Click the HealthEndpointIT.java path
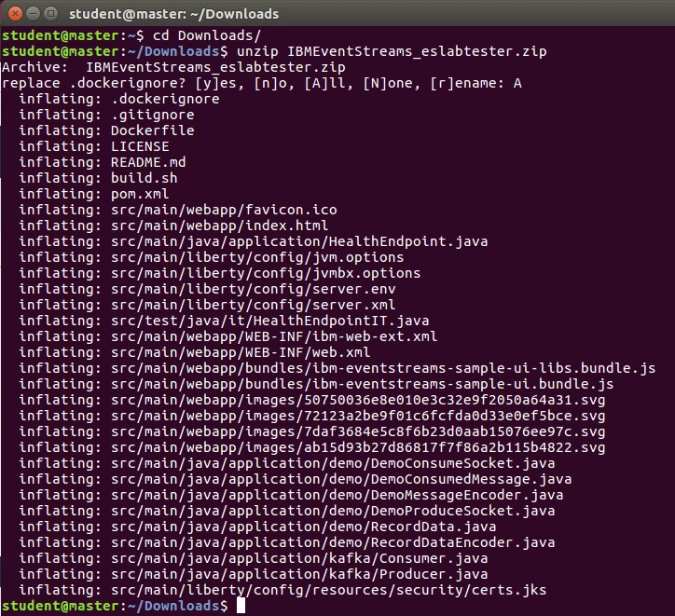The image size is (675, 616). 270,321
